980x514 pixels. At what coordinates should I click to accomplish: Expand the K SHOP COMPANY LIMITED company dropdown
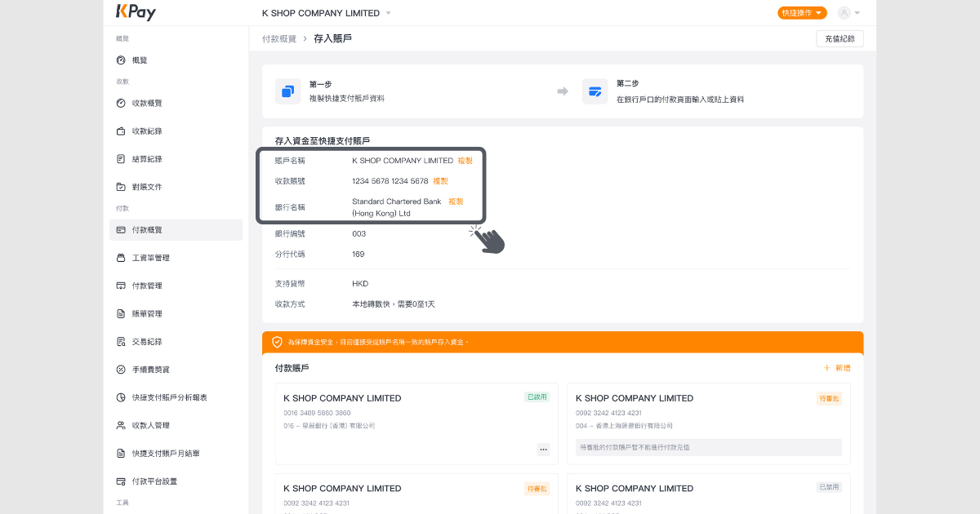point(388,13)
